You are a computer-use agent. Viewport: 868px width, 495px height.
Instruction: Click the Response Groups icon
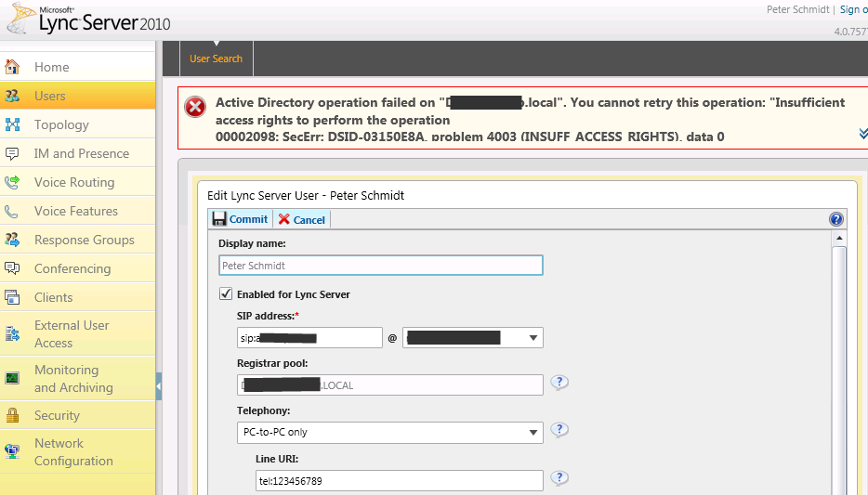coord(12,240)
